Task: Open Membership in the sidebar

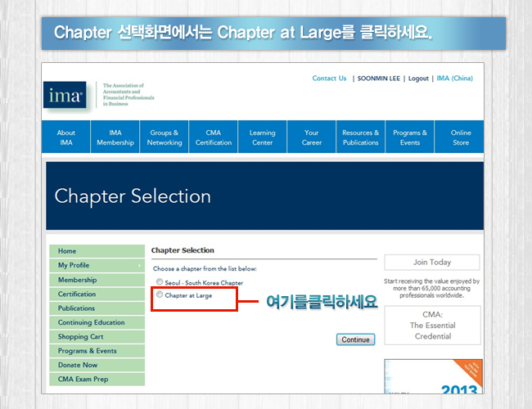Action: (x=97, y=280)
